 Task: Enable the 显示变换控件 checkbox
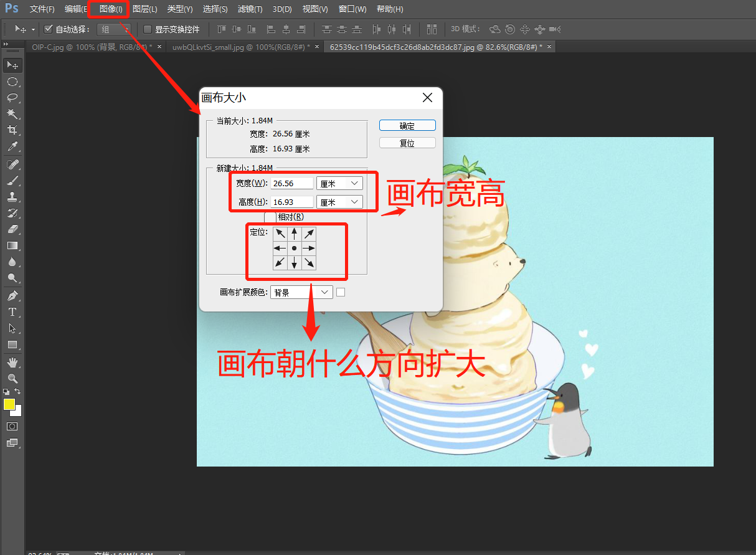tap(148, 29)
